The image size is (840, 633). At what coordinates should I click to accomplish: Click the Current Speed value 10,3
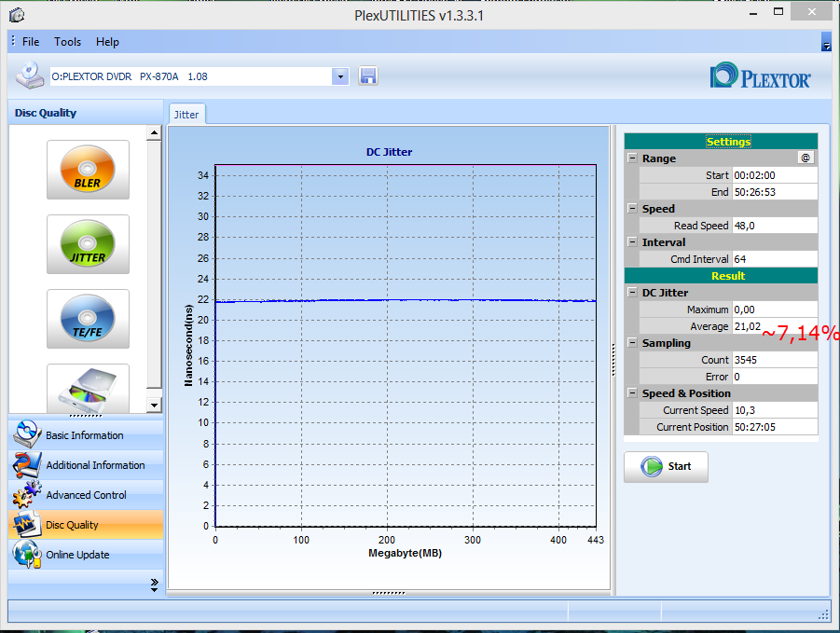tap(775, 409)
